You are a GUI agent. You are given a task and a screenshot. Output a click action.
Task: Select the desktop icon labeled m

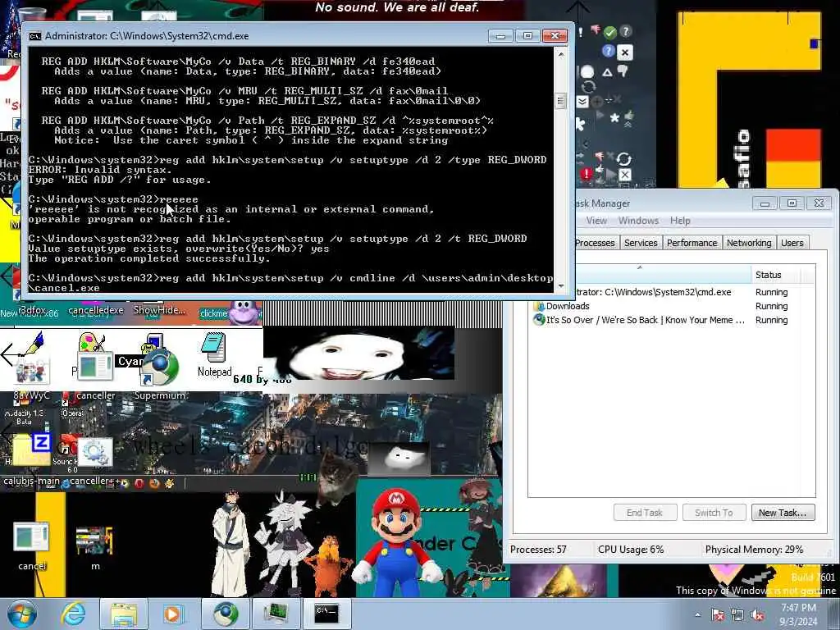point(94,546)
